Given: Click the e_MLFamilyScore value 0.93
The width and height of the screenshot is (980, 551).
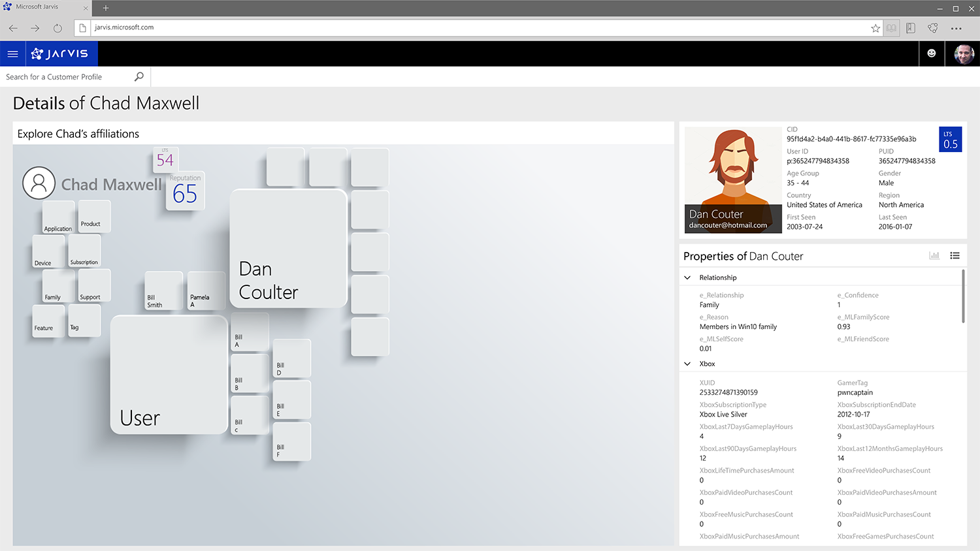Looking at the screenshot, I should pos(844,327).
